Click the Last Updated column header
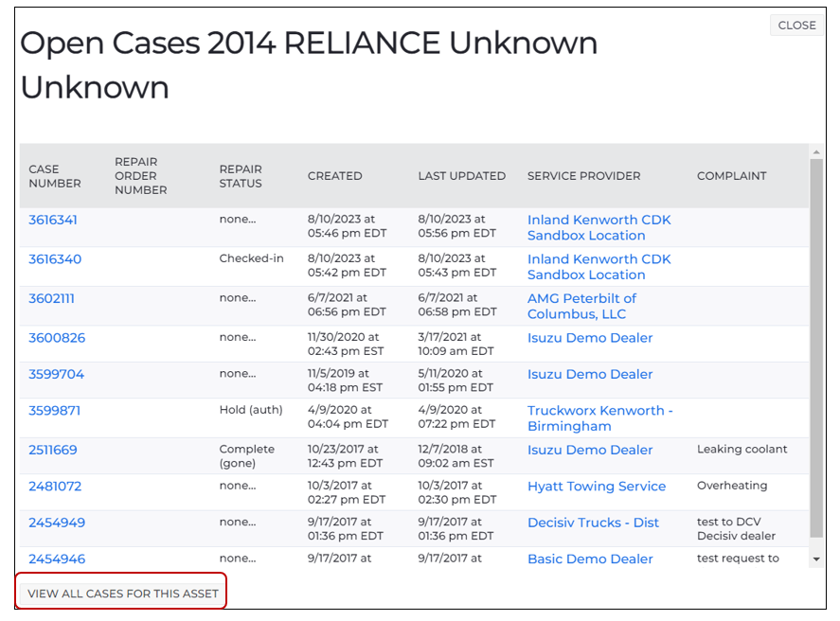This screenshot has width=840, height=621. (462, 176)
